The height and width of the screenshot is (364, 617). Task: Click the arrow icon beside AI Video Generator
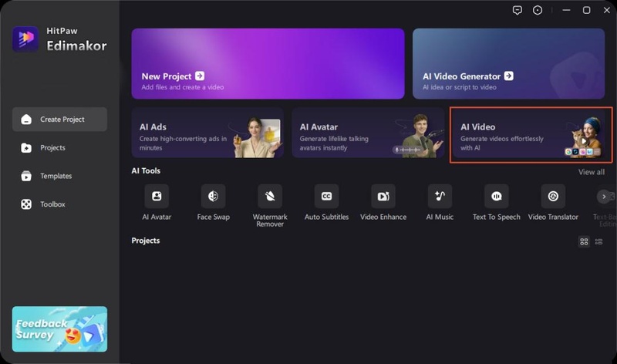509,76
